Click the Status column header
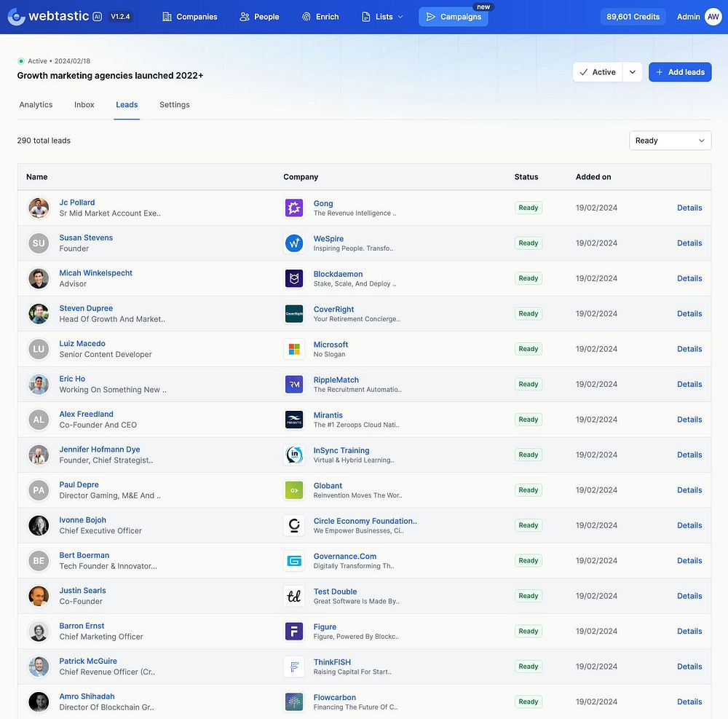The width and height of the screenshot is (728, 719). pyautogui.click(x=526, y=177)
